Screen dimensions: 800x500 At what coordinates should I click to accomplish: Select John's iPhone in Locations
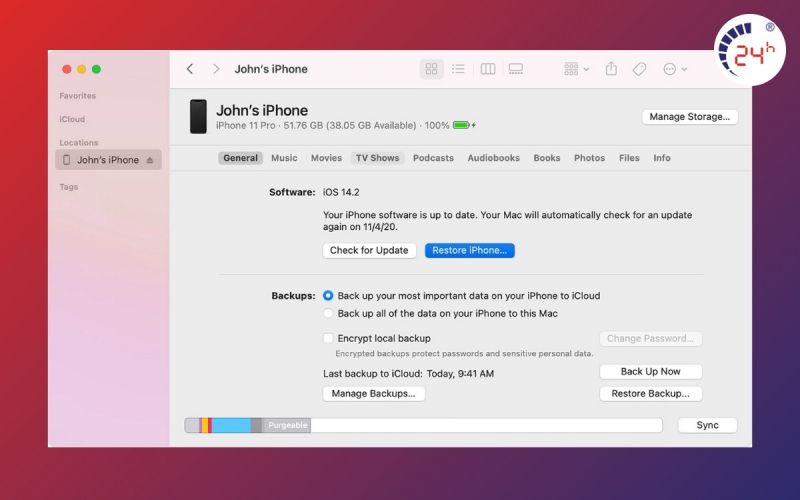coord(108,160)
